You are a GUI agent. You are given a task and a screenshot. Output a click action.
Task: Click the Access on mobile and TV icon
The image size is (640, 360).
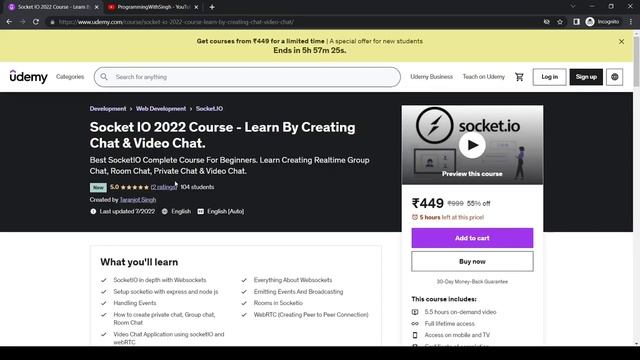pyautogui.click(x=415, y=335)
